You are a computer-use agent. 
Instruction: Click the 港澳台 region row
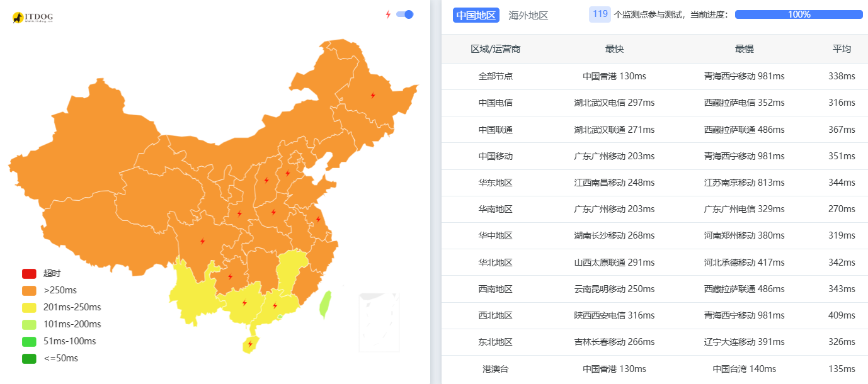click(x=495, y=369)
